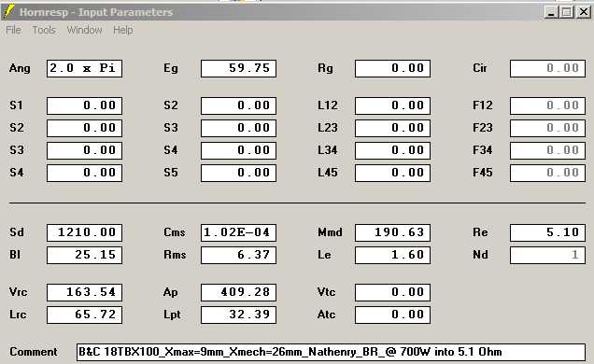Click the Ap field showing 409.28

pyautogui.click(x=239, y=292)
